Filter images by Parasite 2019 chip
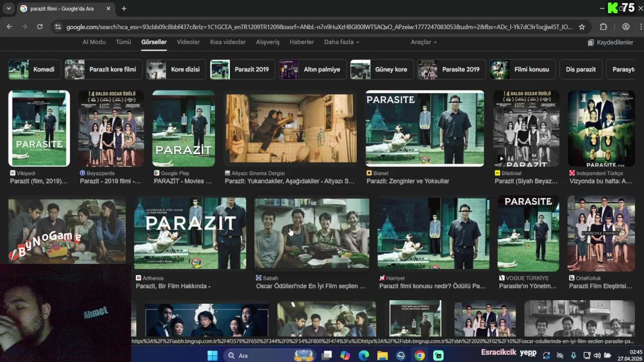 (451, 69)
